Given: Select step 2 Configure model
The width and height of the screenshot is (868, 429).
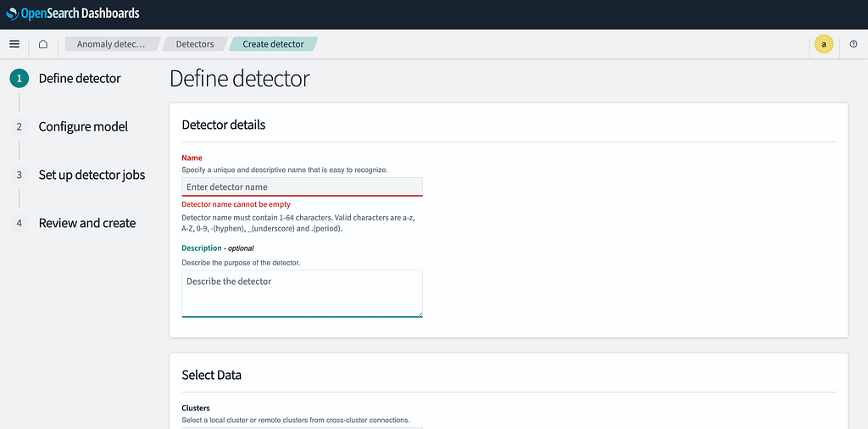Looking at the screenshot, I should pos(83,127).
